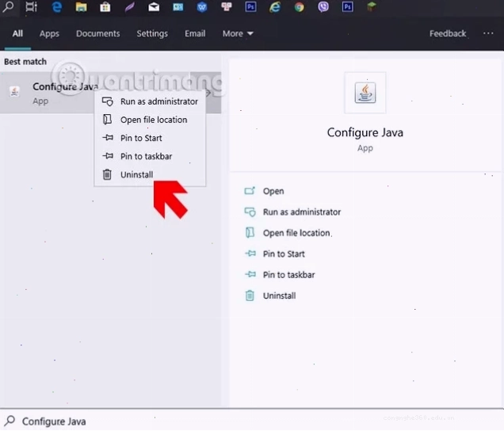The width and height of the screenshot is (504, 431).
Task: Choose Open file location in context menu
Action: tap(150, 120)
